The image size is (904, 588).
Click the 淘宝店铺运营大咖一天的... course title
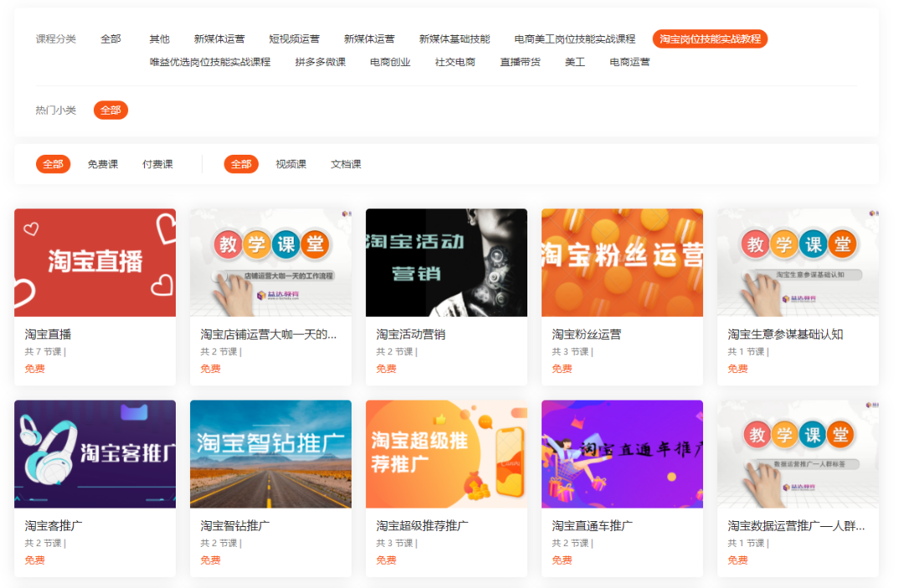269,335
